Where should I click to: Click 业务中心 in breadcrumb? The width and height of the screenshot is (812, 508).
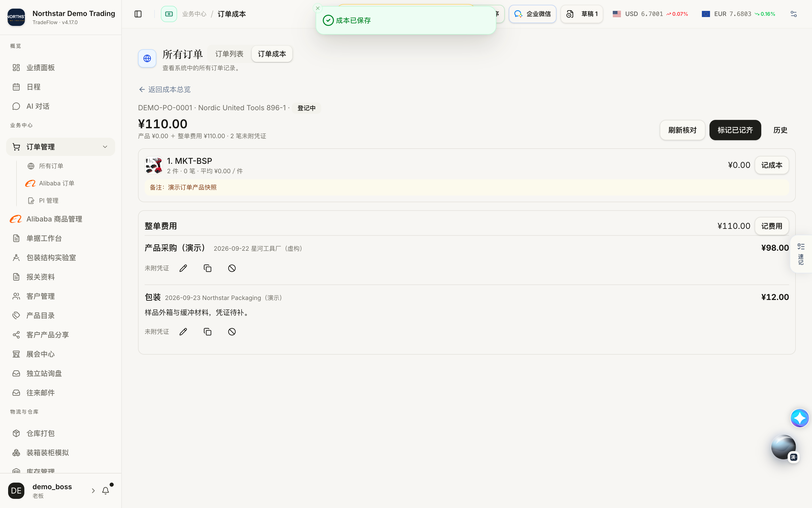[194, 14]
